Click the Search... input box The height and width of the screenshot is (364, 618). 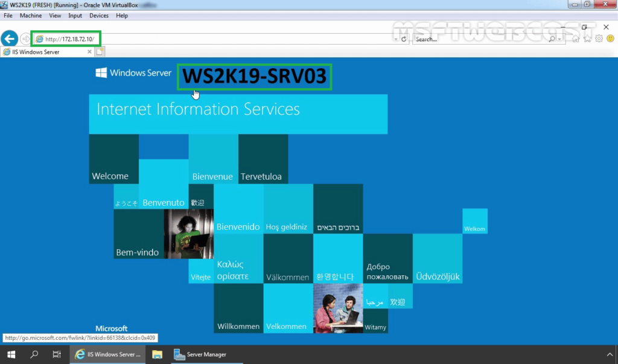tap(481, 39)
